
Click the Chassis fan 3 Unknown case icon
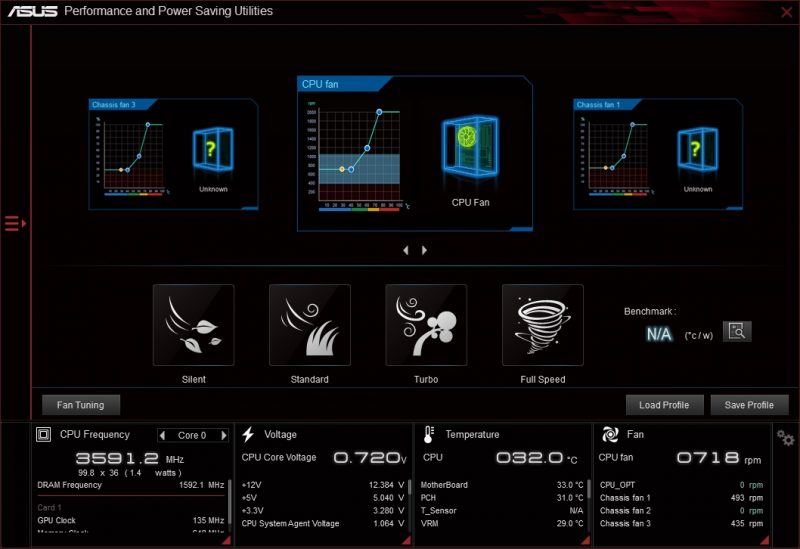[213, 149]
